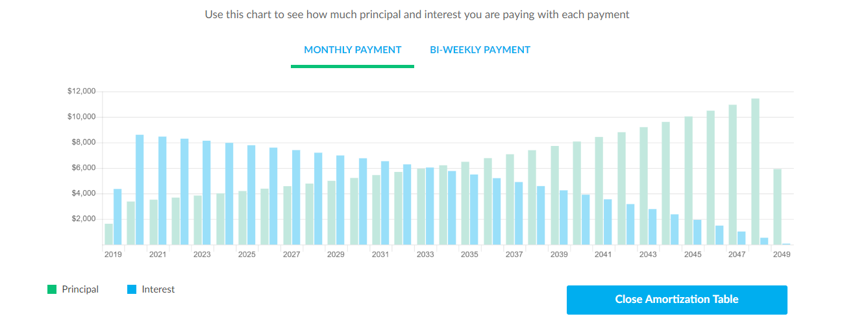
Task: Click the 2033 principal bar
Action: 421,207
